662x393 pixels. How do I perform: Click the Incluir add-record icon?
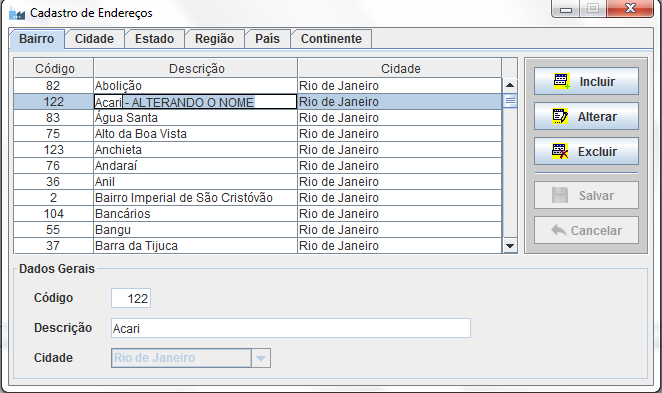(x=562, y=81)
